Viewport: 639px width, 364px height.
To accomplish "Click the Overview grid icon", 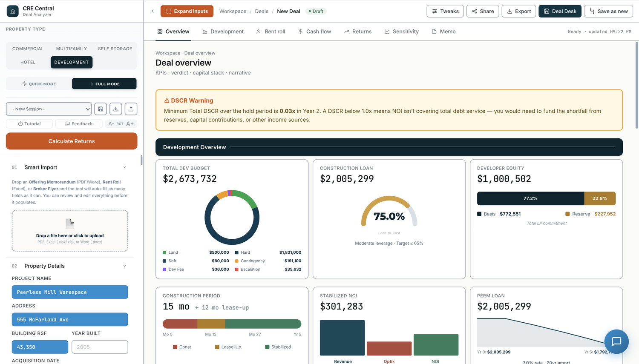I will click(160, 32).
